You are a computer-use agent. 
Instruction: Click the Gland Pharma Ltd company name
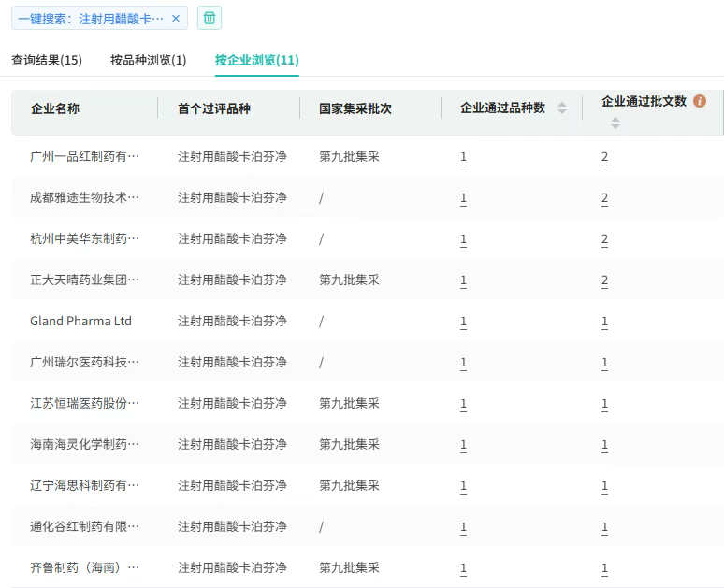click(80, 322)
